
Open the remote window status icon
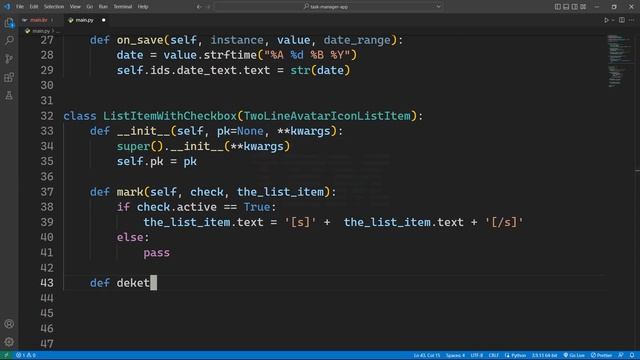point(6,355)
